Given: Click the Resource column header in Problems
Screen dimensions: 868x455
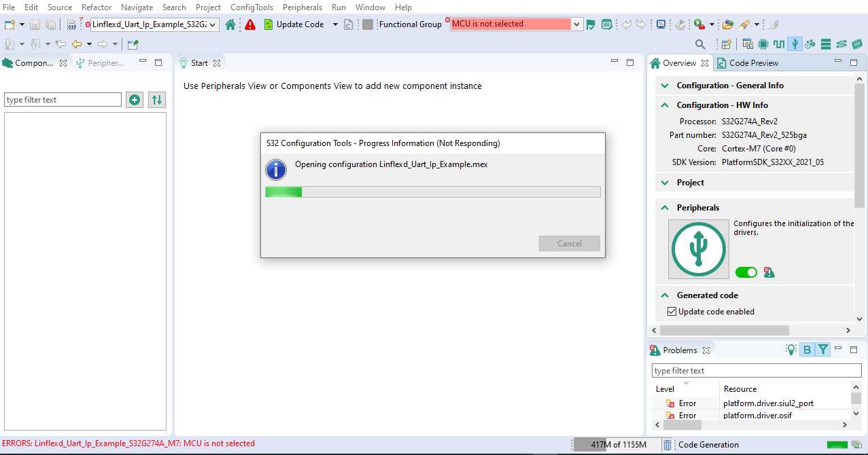Looking at the screenshot, I should click(x=740, y=389).
